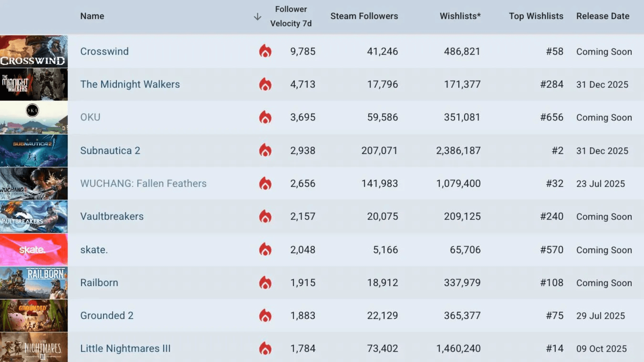The height and width of the screenshot is (362, 644).
Task: Click the Name column header
Action: tap(92, 16)
